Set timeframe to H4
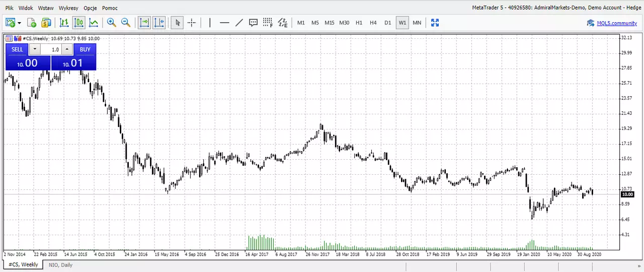 pyautogui.click(x=373, y=23)
